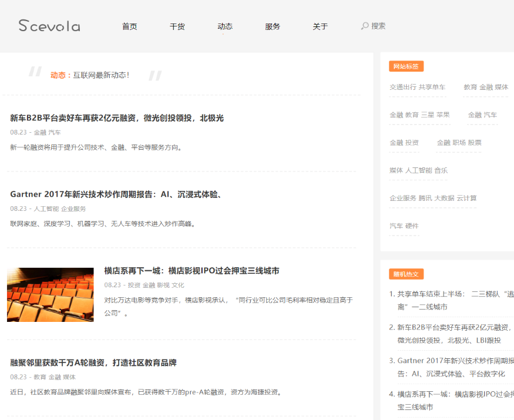Click the search magnifier icon
The height and width of the screenshot is (420, 514).
[x=365, y=26]
